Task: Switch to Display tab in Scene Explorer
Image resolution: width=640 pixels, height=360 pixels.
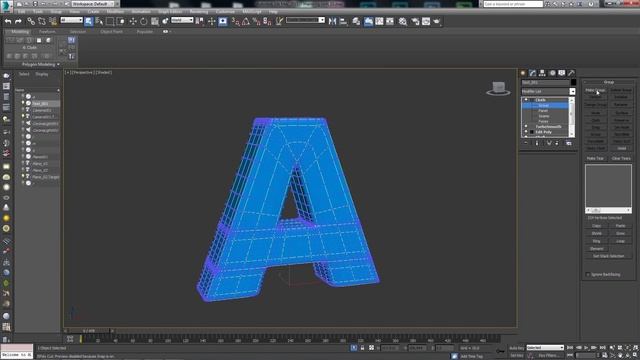Action: point(42,74)
